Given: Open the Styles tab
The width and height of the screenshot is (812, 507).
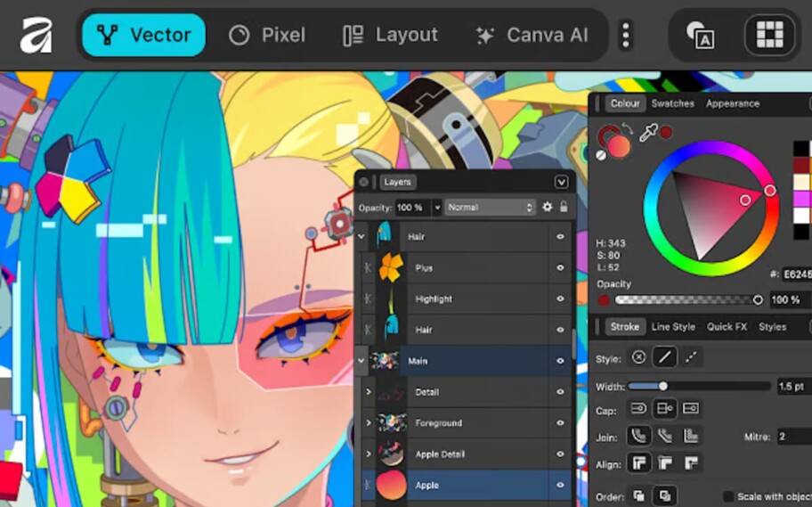Looking at the screenshot, I should (x=772, y=327).
